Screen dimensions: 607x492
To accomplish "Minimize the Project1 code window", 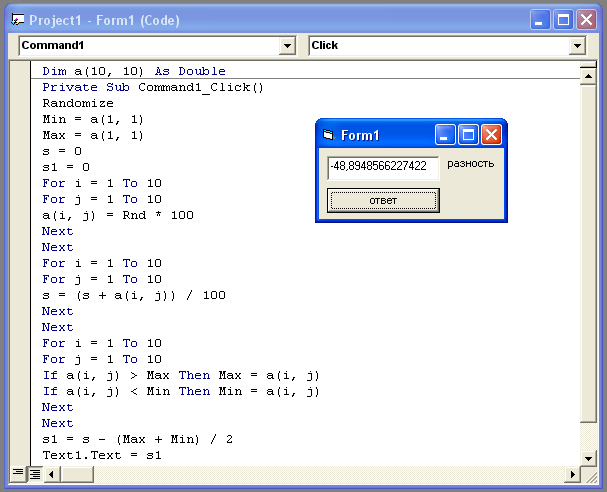I will click(540, 20).
